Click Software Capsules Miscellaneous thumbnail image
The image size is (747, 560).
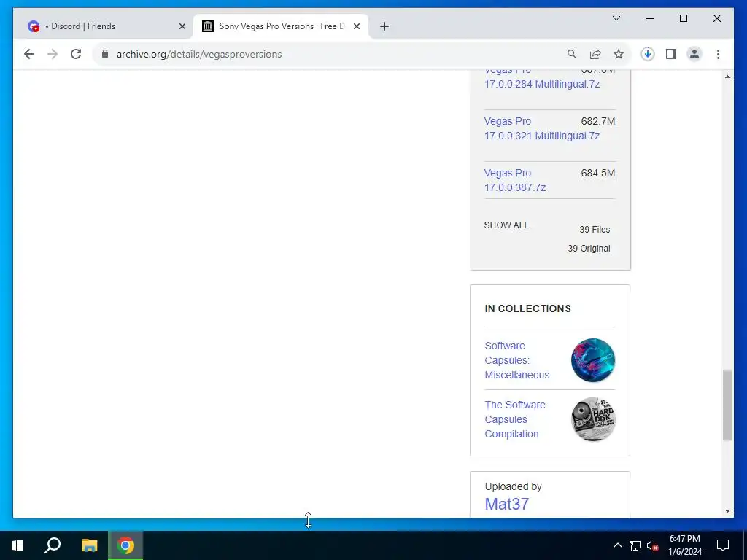[593, 360]
